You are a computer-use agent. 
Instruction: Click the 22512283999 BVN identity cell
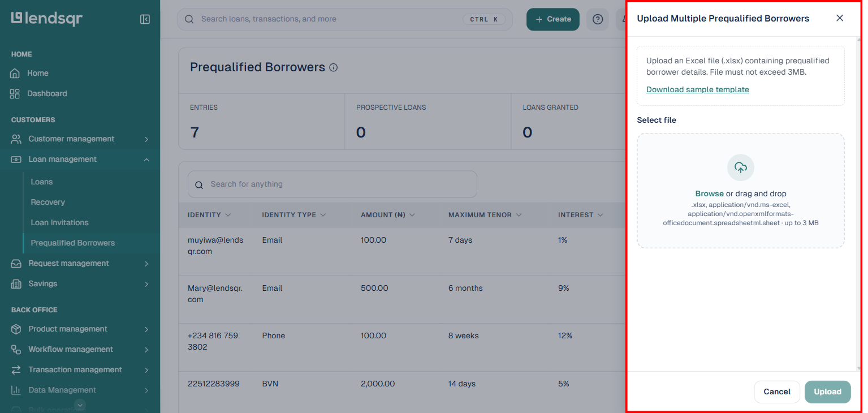214,384
